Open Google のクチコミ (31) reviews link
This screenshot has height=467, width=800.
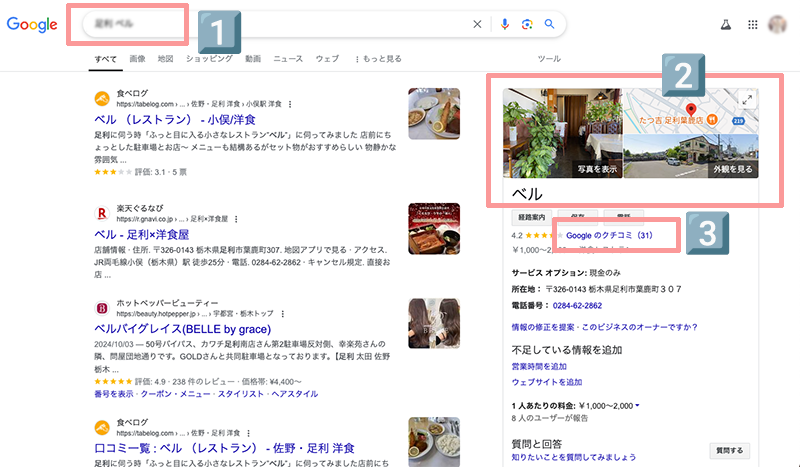(x=609, y=235)
